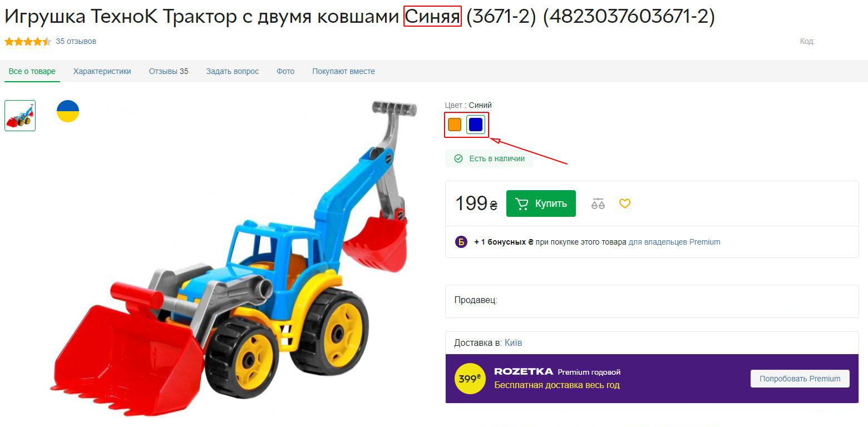The width and height of the screenshot is (868, 427).
Task: Click the yellow 399₴ Premium price circle
Action: click(x=470, y=379)
